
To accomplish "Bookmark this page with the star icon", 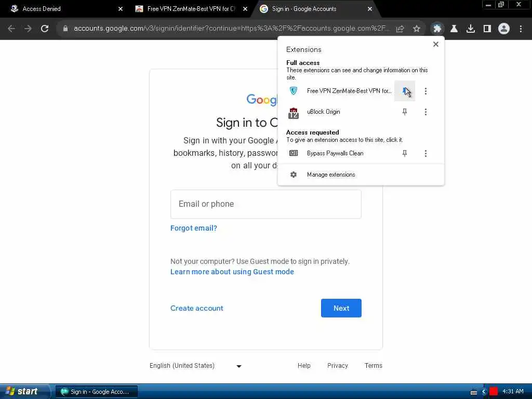I will (417, 29).
